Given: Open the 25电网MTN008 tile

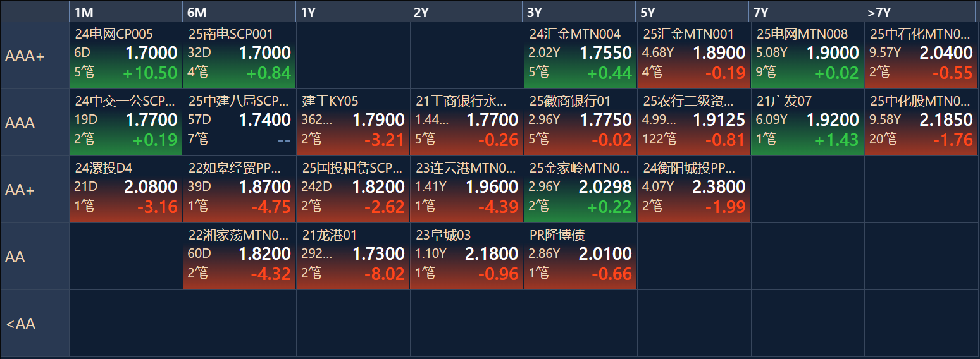Looking at the screenshot, I should [x=807, y=55].
